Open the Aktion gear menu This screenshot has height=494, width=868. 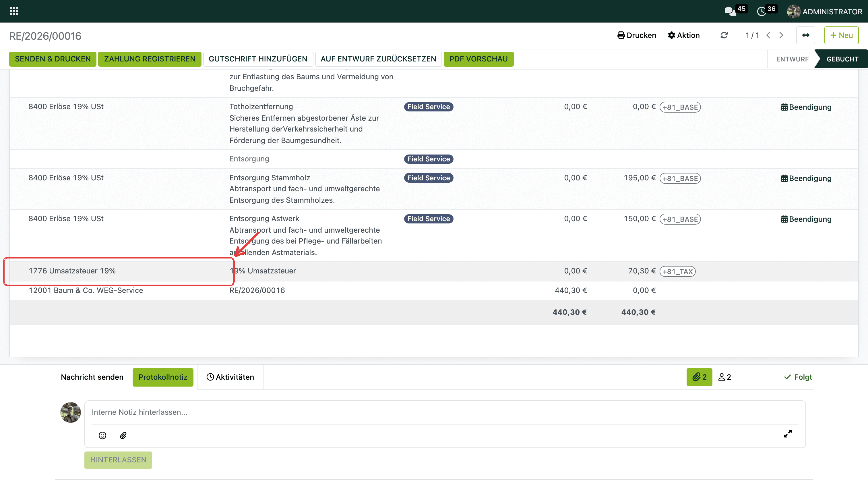click(683, 35)
